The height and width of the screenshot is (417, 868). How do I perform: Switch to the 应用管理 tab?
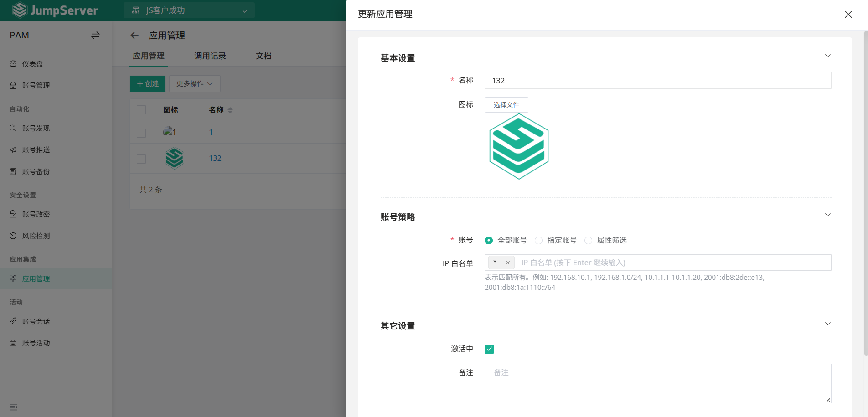[149, 56]
